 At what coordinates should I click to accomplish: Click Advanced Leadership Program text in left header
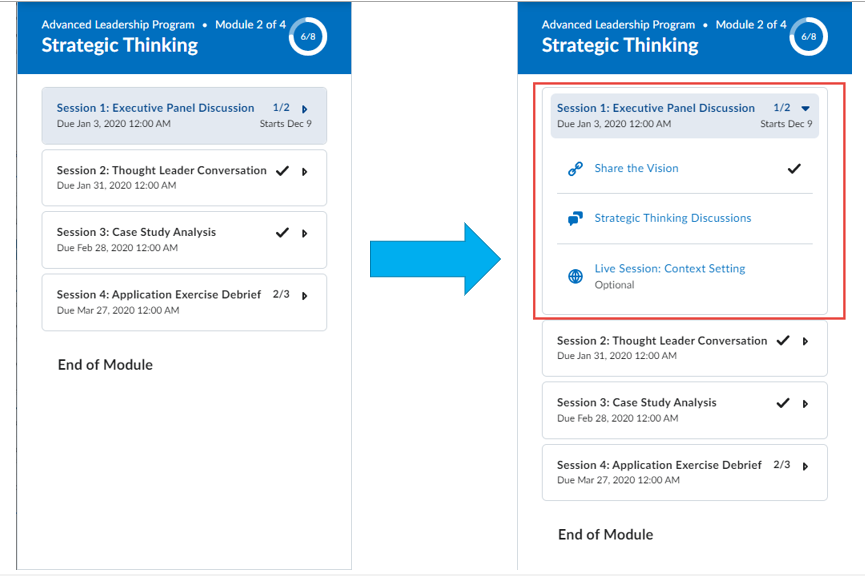118,25
